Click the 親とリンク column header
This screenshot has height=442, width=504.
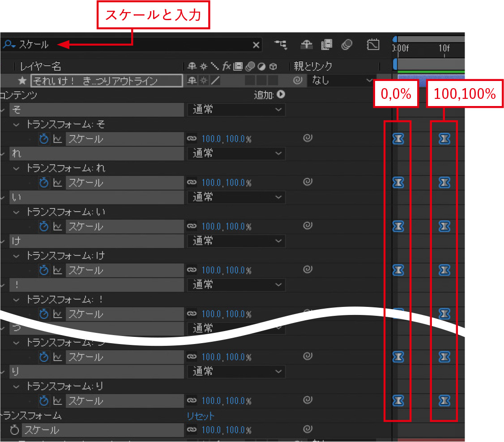(313, 67)
